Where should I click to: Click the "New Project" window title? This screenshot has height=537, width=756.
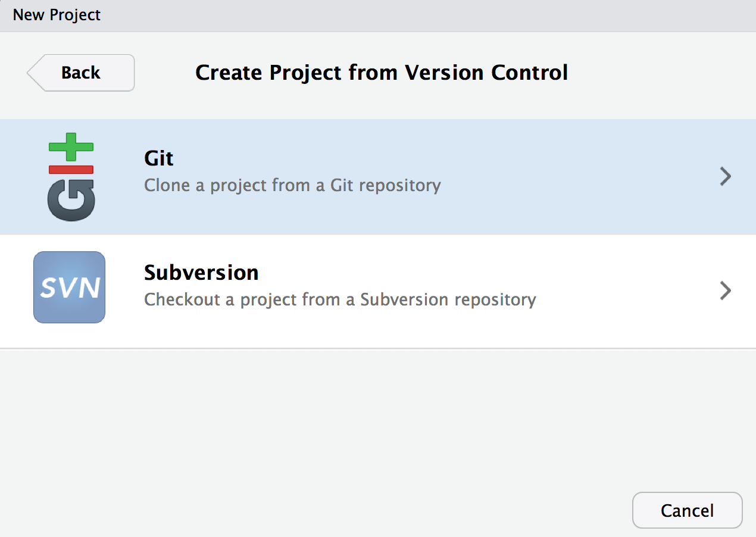(57, 15)
